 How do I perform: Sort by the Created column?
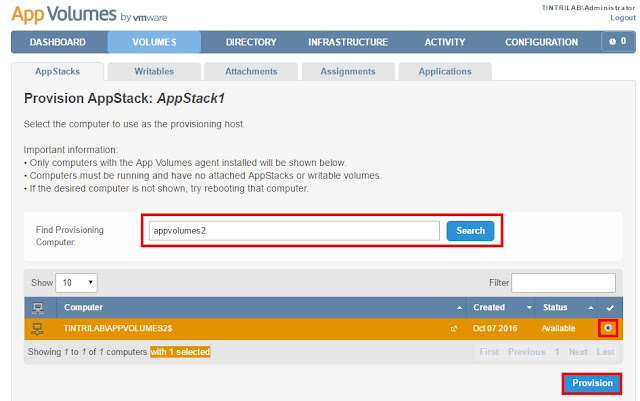(x=502, y=307)
